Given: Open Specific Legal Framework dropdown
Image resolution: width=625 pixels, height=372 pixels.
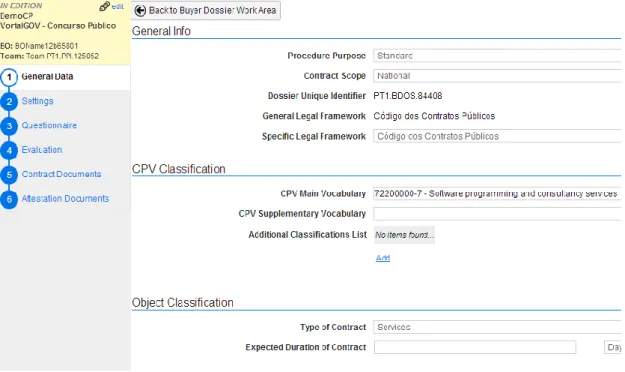Looking at the screenshot, I should [497, 136].
